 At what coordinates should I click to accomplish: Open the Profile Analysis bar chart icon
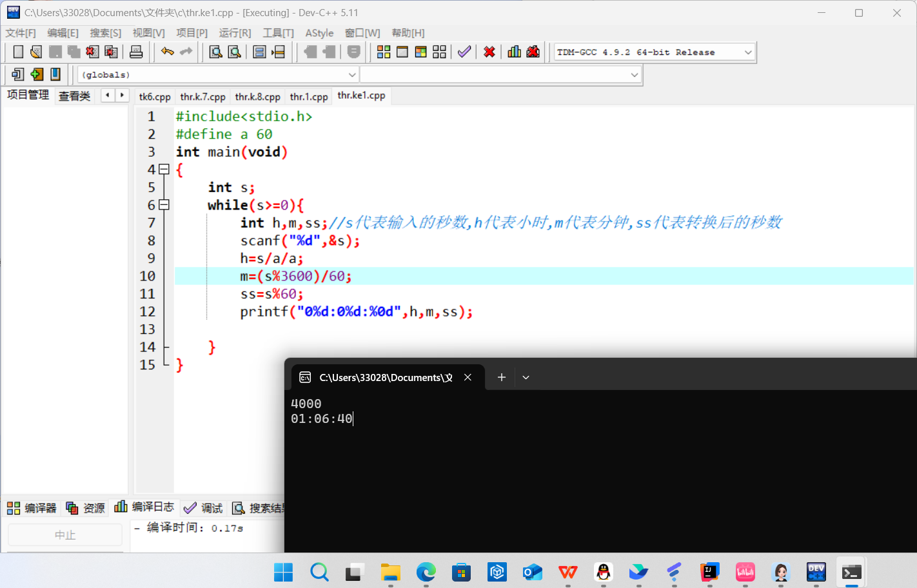514,52
